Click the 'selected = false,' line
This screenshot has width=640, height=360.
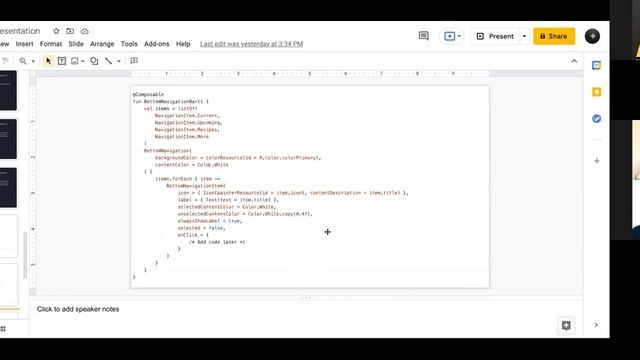tap(202, 228)
